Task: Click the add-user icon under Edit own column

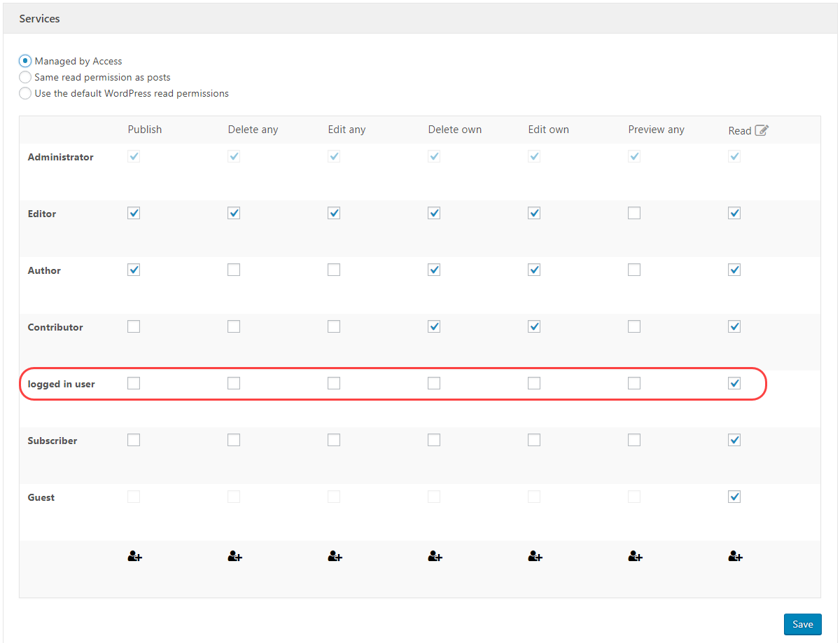Action: [535, 557]
